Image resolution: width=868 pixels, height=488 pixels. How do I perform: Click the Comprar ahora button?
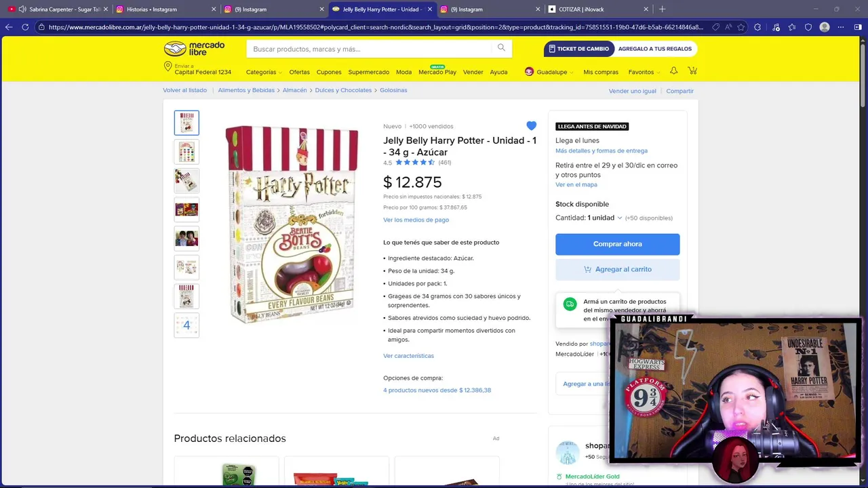(x=617, y=244)
